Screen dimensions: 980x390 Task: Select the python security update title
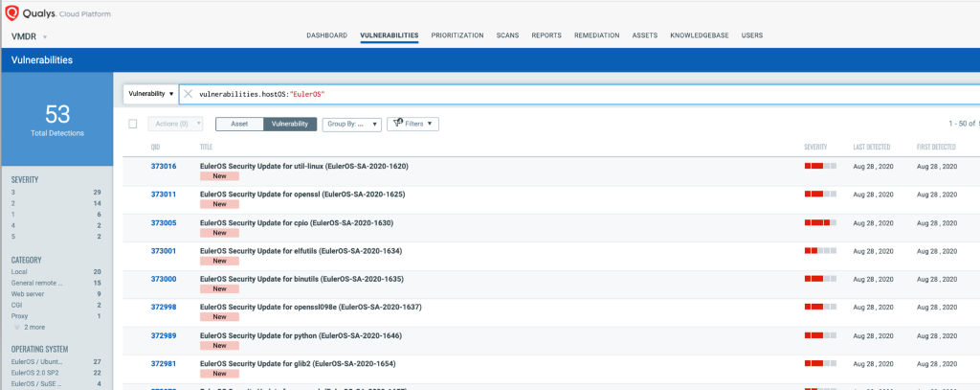[x=301, y=335]
